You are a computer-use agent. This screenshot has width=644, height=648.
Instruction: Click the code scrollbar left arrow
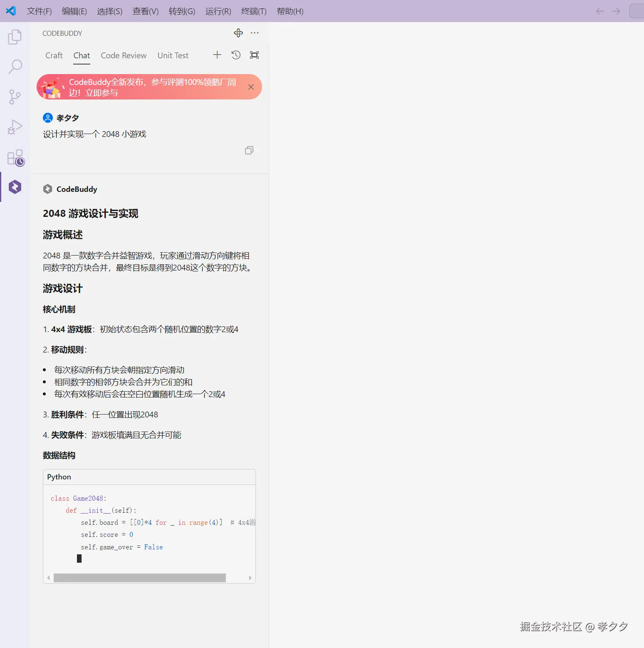(49, 578)
